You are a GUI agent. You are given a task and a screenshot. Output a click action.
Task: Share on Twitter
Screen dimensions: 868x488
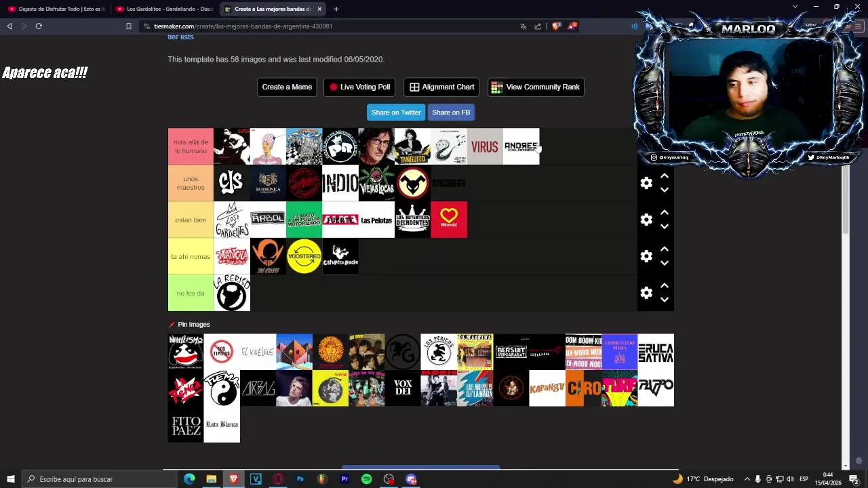(x=396, y=113)
